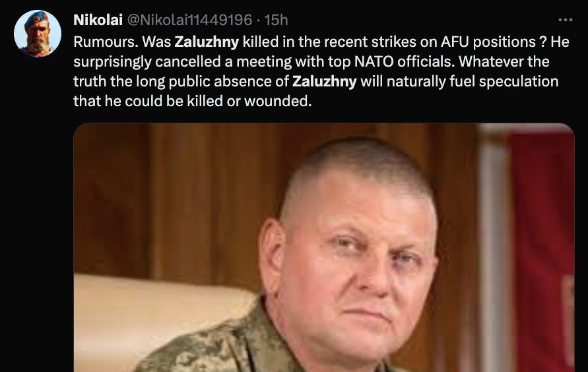Click the word Rumours in tweet text
The width and height of the screenshot is (588, 372).
pos(106,42)
